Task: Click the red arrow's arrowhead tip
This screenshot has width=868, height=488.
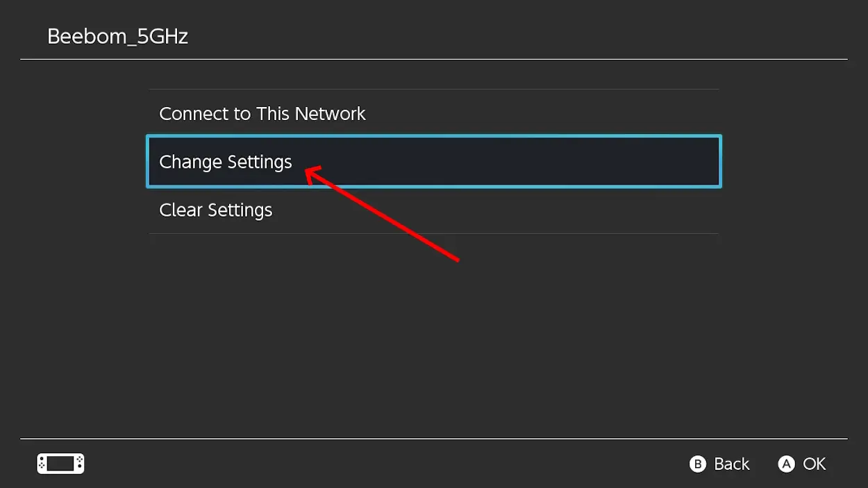Action: (307, 169)
